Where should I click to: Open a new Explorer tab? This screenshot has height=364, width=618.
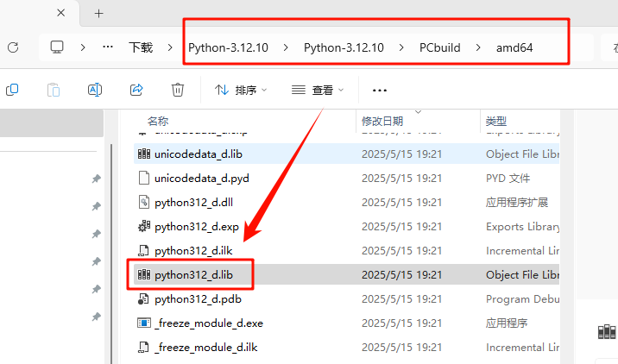click(x=98, y=14)
